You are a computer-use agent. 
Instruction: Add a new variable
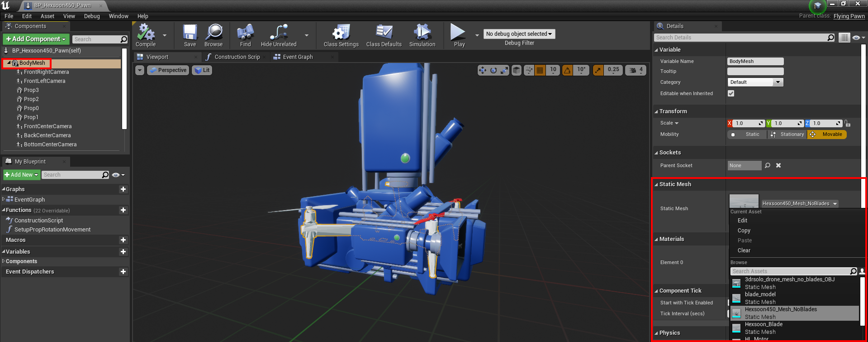tap(123, 252)
